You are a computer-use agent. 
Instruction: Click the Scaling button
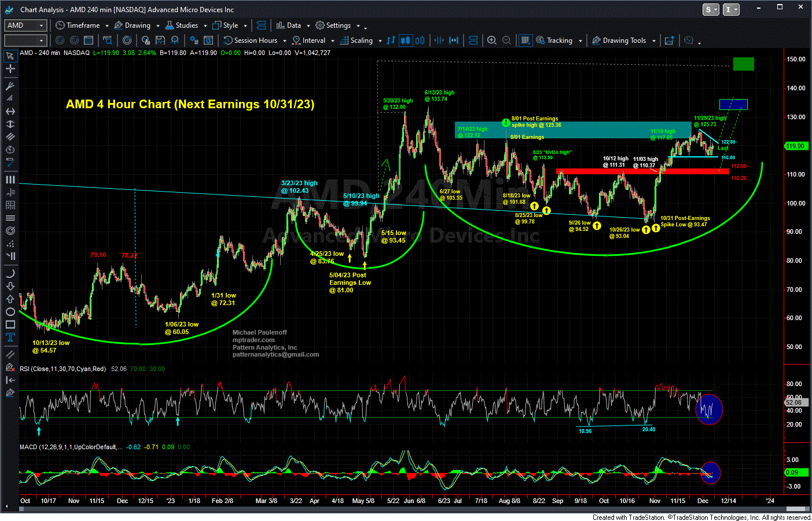tap(357, 41)
